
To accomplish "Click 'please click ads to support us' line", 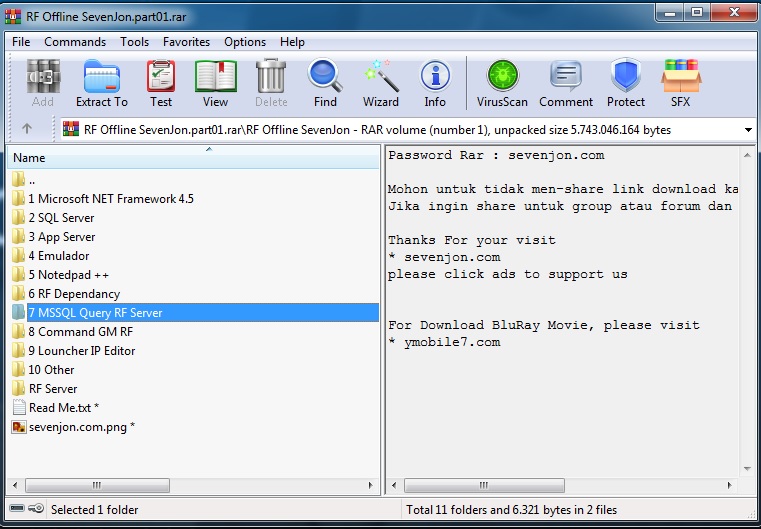I will [508, 274].
